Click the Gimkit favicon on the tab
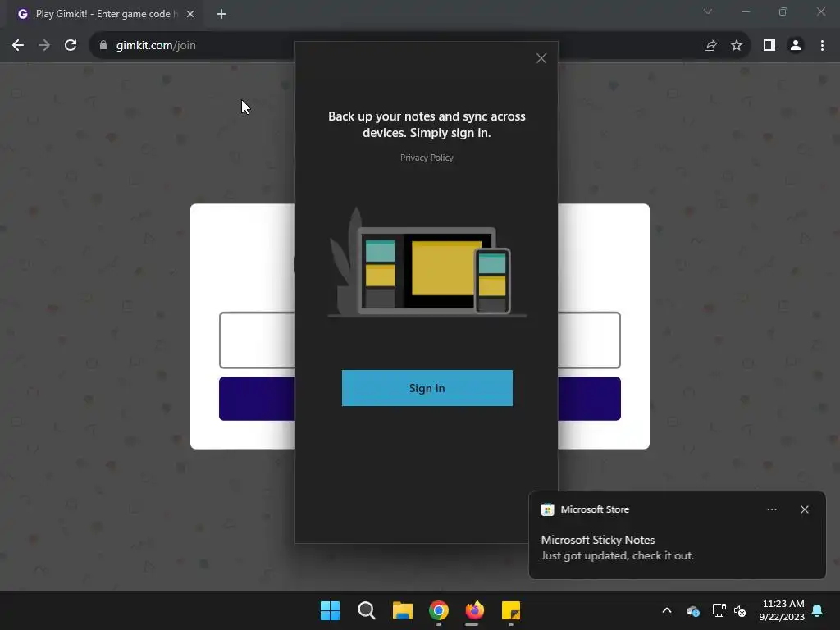This screenshot has height=630, width=840. click(x=22, y=14)
